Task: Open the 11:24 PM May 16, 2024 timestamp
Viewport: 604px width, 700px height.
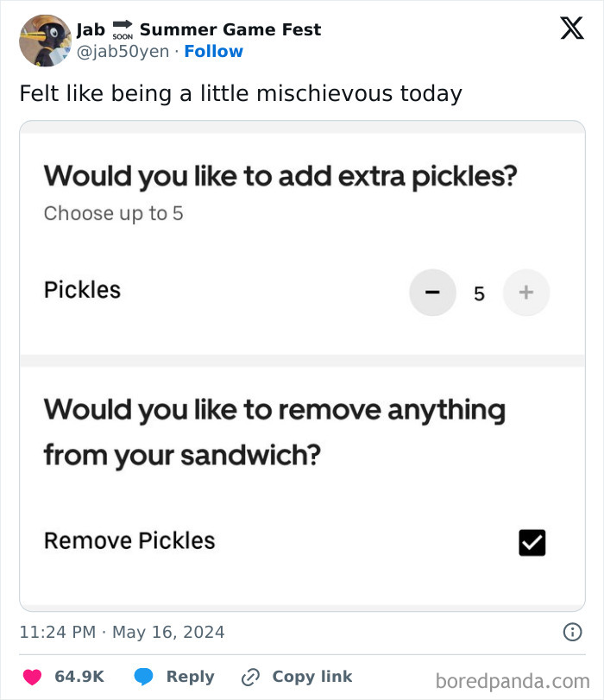Action: click(x=122, y=632)
